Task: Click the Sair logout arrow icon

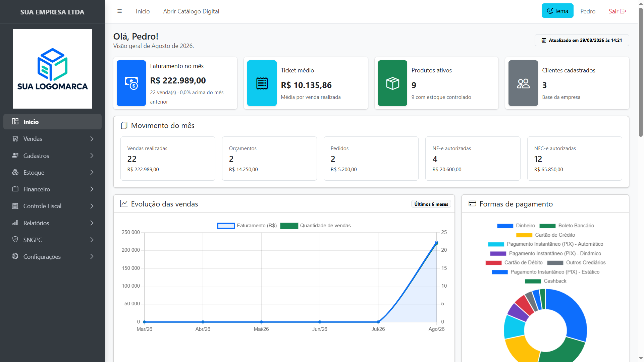Action: click(623, 11)
